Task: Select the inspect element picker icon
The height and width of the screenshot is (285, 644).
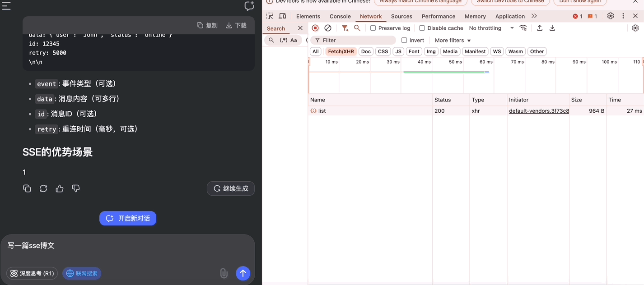Action: (x=270, y=16)
